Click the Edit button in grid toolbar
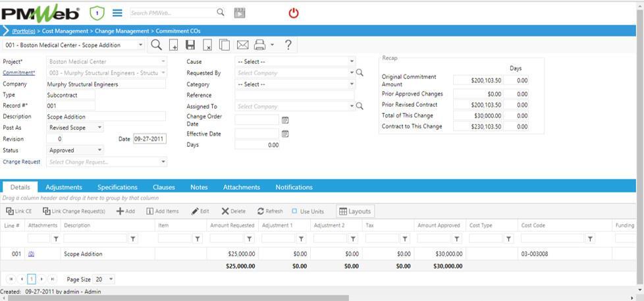Viewport: 644px width, 301px height. pyautogui.click(x=200, y=211)
